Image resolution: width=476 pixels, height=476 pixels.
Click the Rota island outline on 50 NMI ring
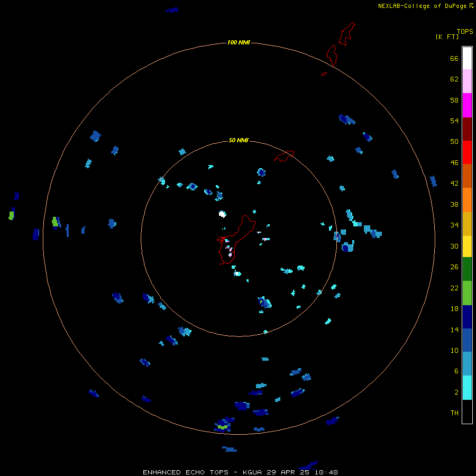[284, 156]
